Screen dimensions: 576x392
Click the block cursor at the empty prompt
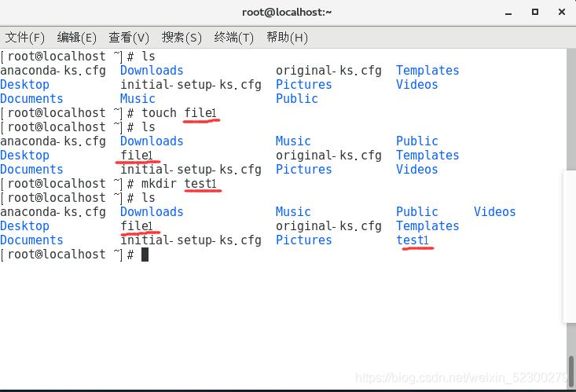pos(145,255)
